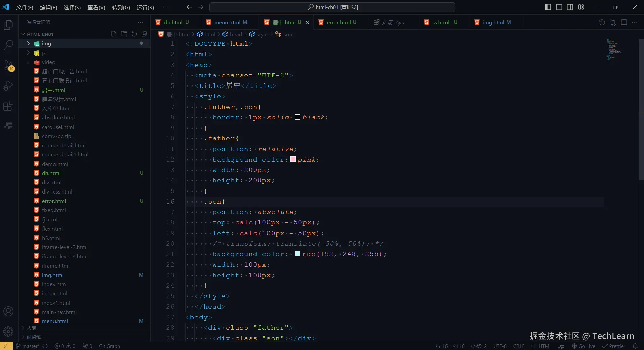Open the Manage settings gear
The width and height of the screenshot is (644, 350).
tap(8, 331)
